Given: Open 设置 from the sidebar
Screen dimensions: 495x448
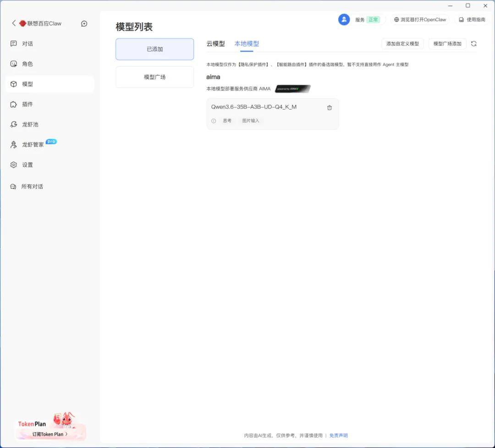Looking at the screenshot, I should tap(50, 165).
